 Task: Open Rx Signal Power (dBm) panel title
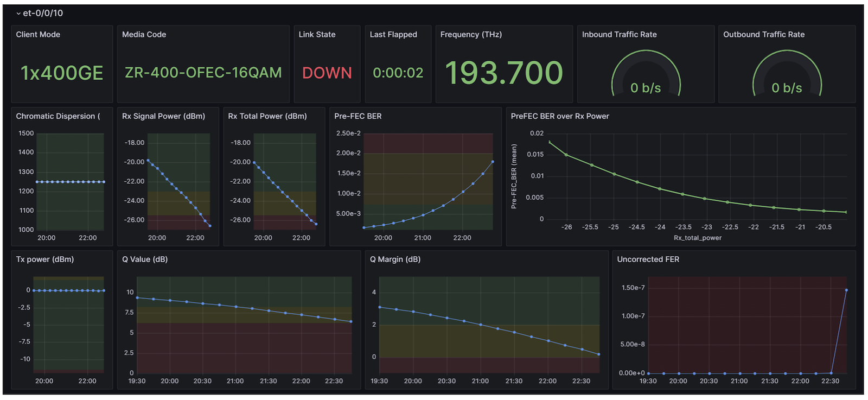click(163, 116)
